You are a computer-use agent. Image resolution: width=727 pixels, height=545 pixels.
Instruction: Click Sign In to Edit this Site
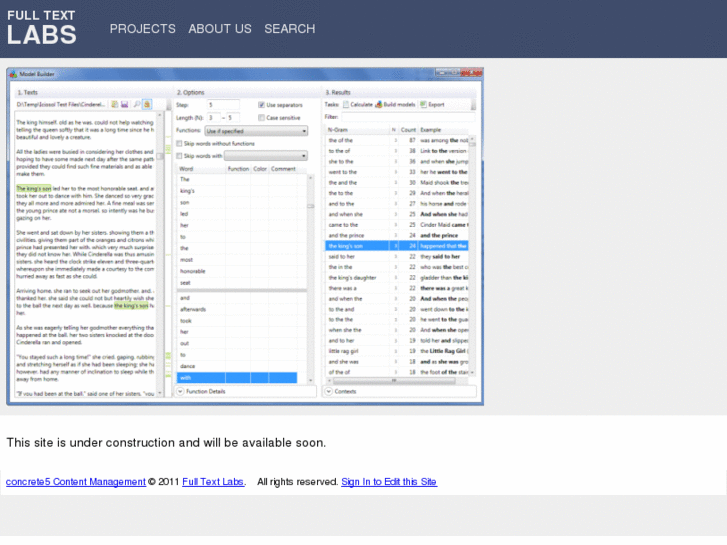coord(389,482)
